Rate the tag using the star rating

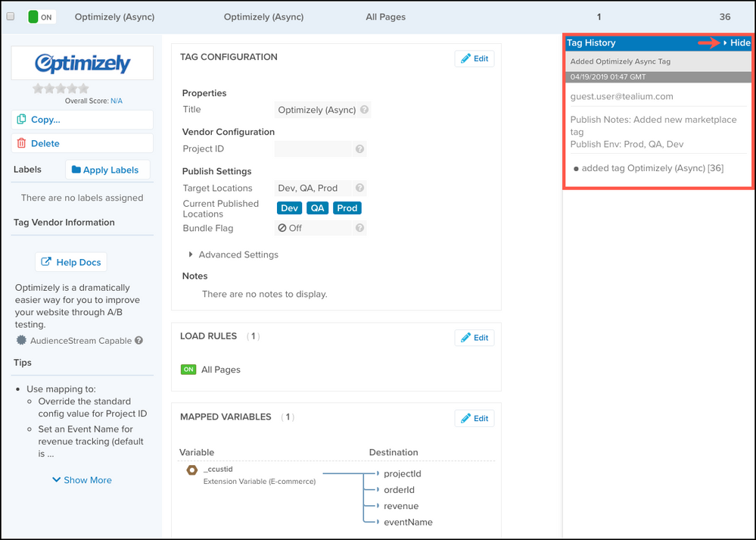(61, 89)
